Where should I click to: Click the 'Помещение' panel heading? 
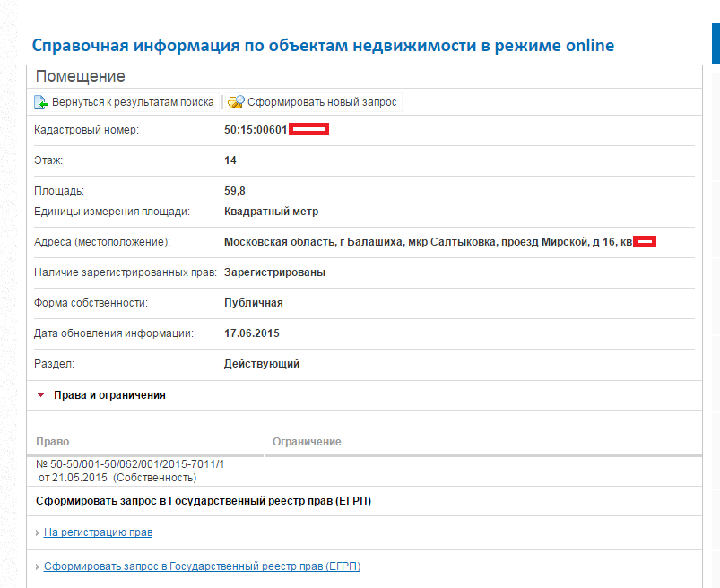pyautogui.click(x=81, y=76)
